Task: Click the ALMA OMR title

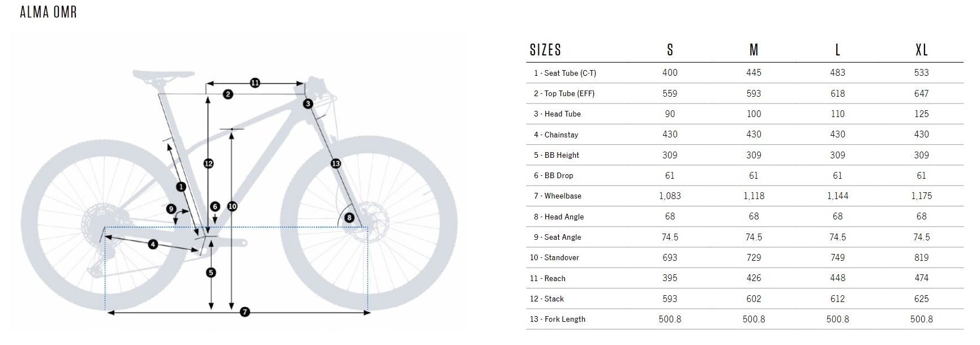Action: click(48, 12)
